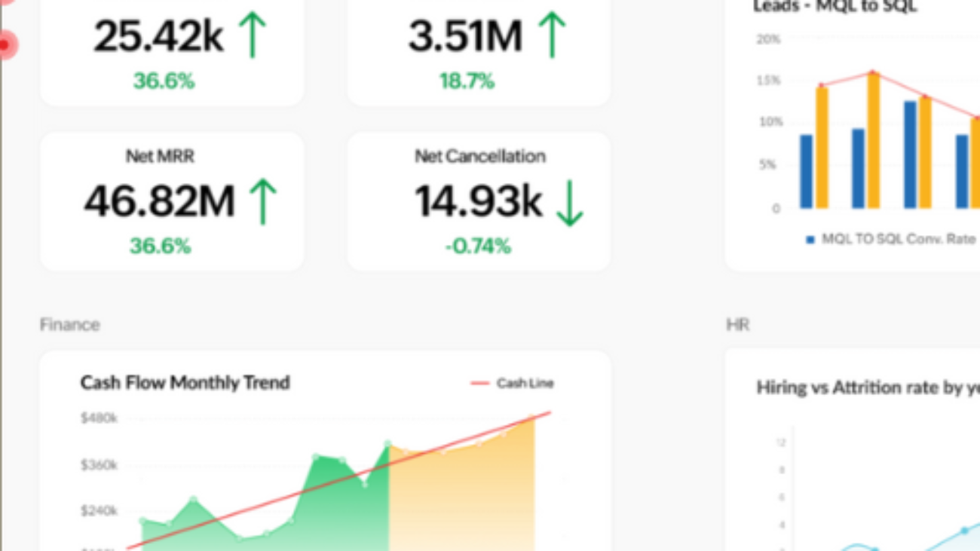Click the green up arrow beside 25.42k

coord(253,35)
